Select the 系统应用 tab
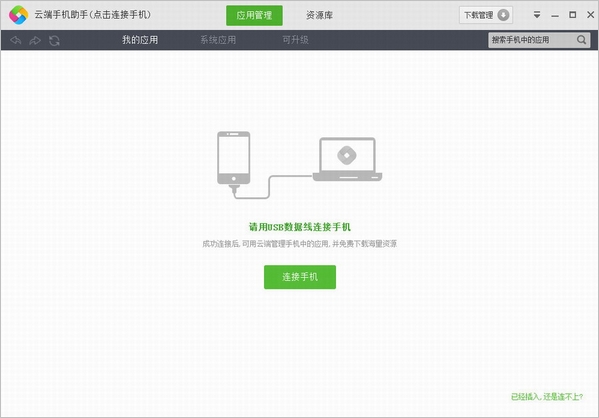This screenshot has width=599, height=418. pyautogui.click(x=218, y=40)
